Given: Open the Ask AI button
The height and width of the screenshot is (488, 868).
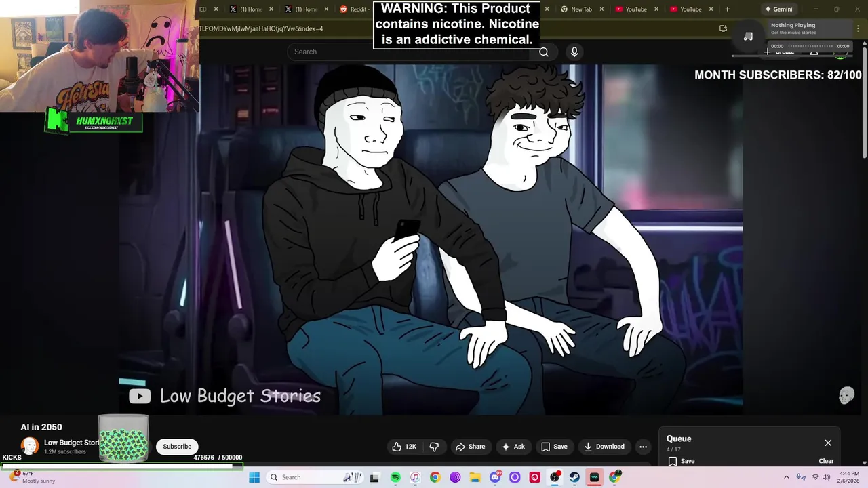Looking at the screenshot, I should point(513,447).
